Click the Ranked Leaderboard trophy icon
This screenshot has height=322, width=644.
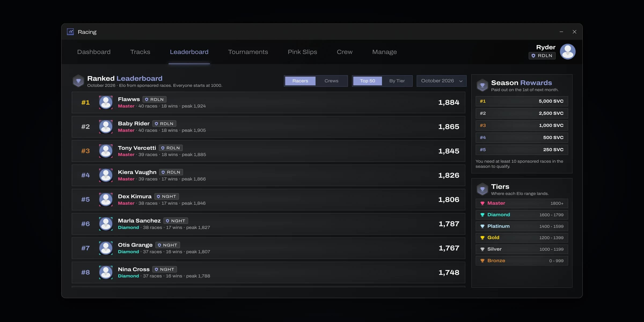[78, 81]
